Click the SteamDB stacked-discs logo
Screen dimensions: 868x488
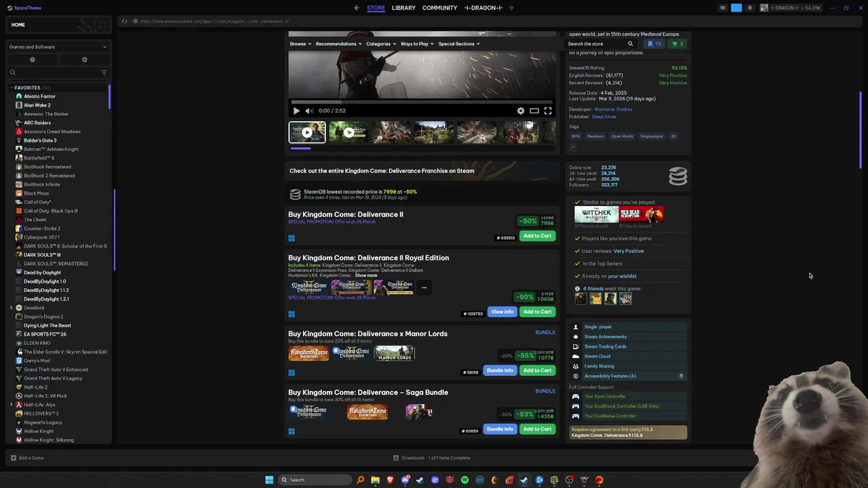point(677,176)
